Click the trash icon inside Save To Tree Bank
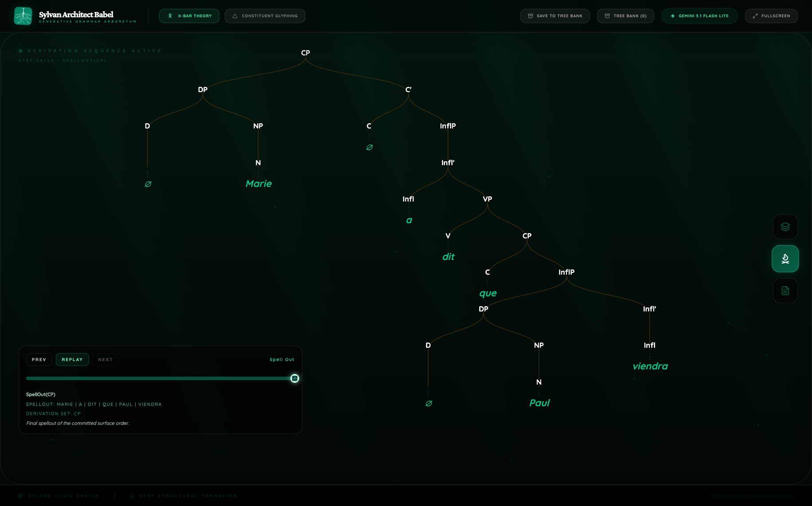Image resolution: width=812 pixels, height=506 pixels. click(x=530, y=16)
